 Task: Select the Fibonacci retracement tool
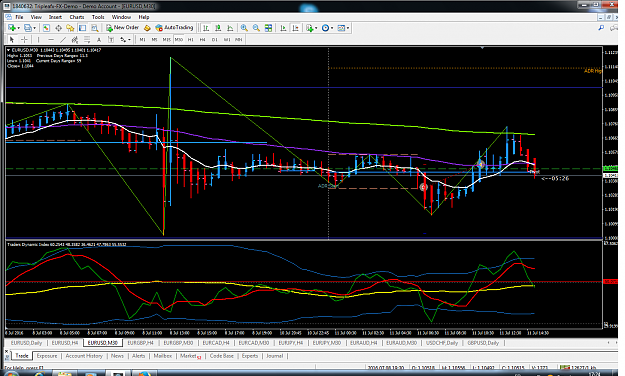coord(86,39)
